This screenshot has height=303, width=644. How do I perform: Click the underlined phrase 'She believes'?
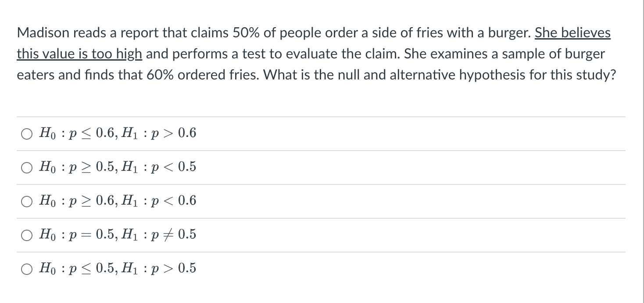[572, 33]
